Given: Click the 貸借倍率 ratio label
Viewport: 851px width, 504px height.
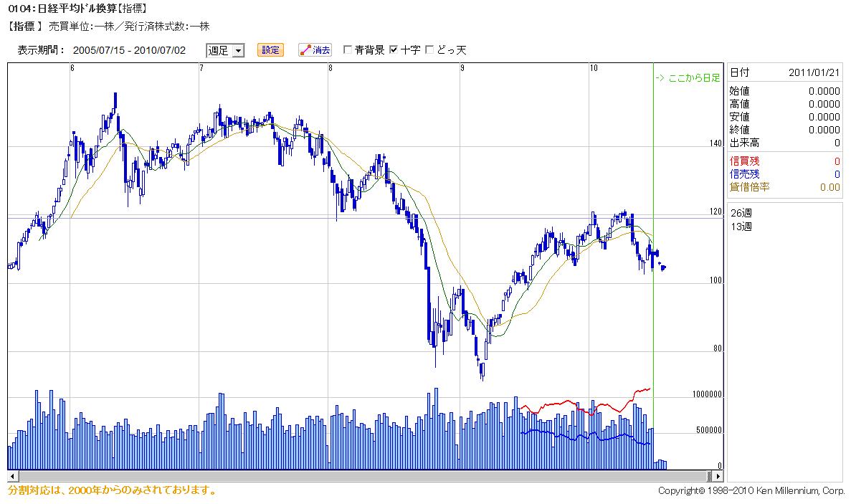Looking at the screenshot, I should pyautogui.click(x=749, y=187).
